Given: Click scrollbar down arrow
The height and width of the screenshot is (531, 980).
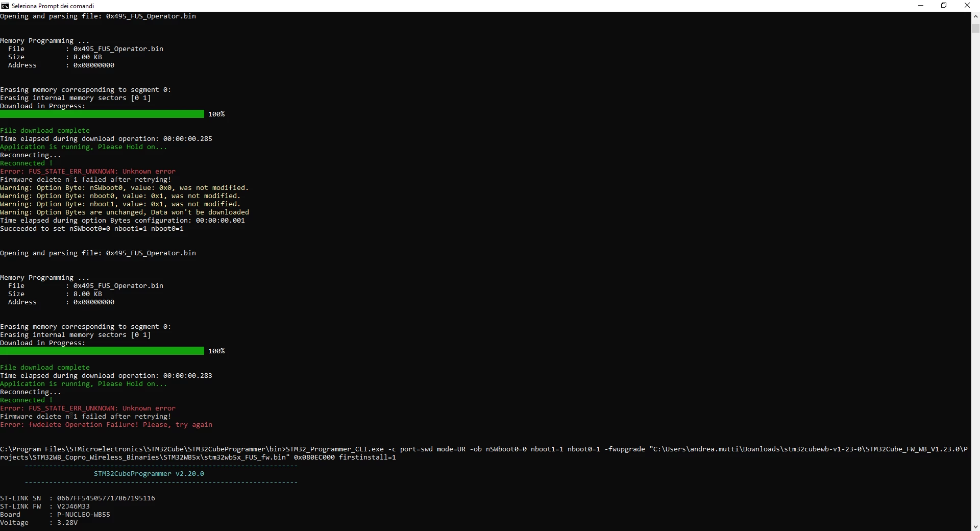Looking at the screenshot, I should pos(975,526).
